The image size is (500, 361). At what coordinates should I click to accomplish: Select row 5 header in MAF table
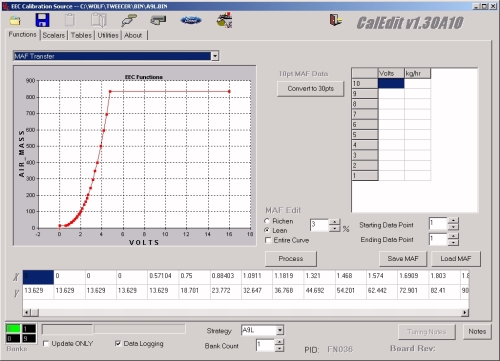point(365,135)
